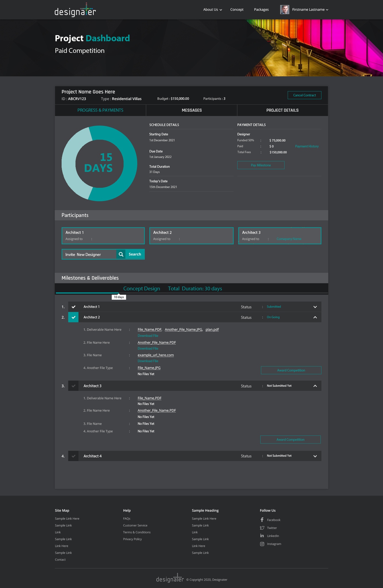383x588 pixels.
Task: Collapse the Architect 3 milestone row
Action: (315, 386)
